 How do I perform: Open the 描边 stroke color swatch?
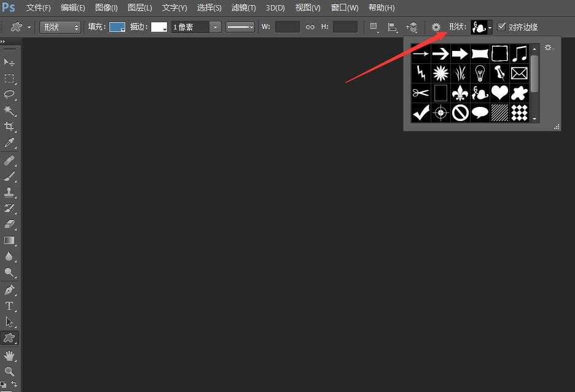click(159, 27)
